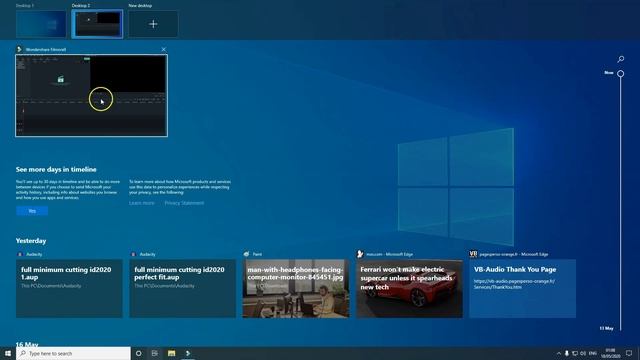Open the 'id2020 perfect fit.aup' activity card
The width and height of the screenshot is (640, 360).
coord(182,288)
